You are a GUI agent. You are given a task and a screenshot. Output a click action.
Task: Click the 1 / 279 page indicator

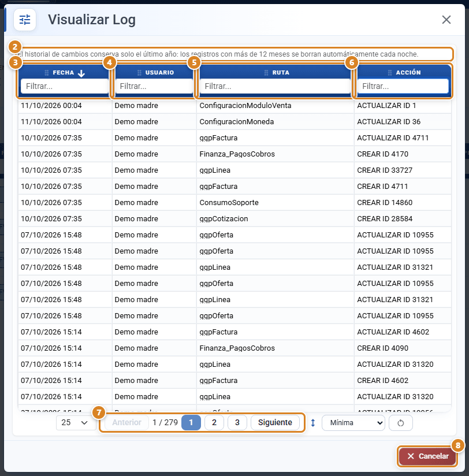165,423
